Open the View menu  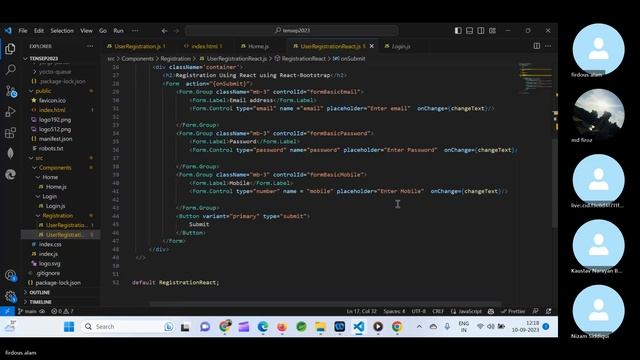click(x=86, y=31)
